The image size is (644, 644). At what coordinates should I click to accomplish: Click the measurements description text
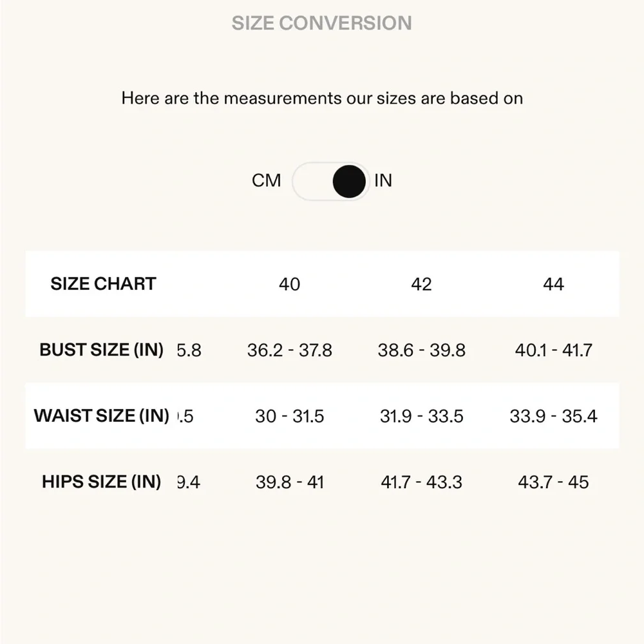[322, 99]
